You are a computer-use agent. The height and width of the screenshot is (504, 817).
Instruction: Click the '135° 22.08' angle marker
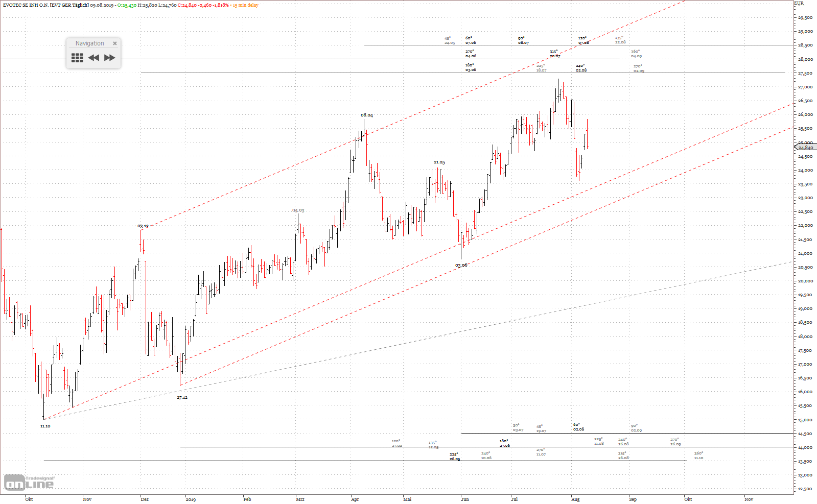[x=620, y=40]
